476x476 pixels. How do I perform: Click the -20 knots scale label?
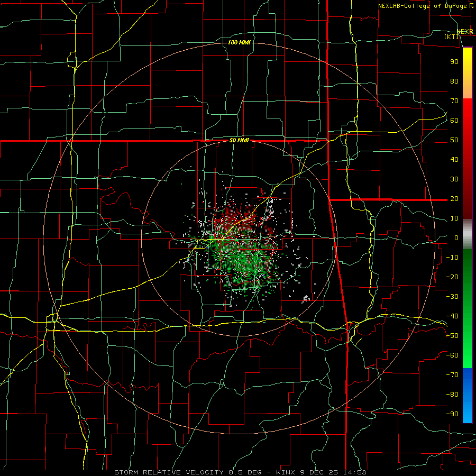click(452, 277)
